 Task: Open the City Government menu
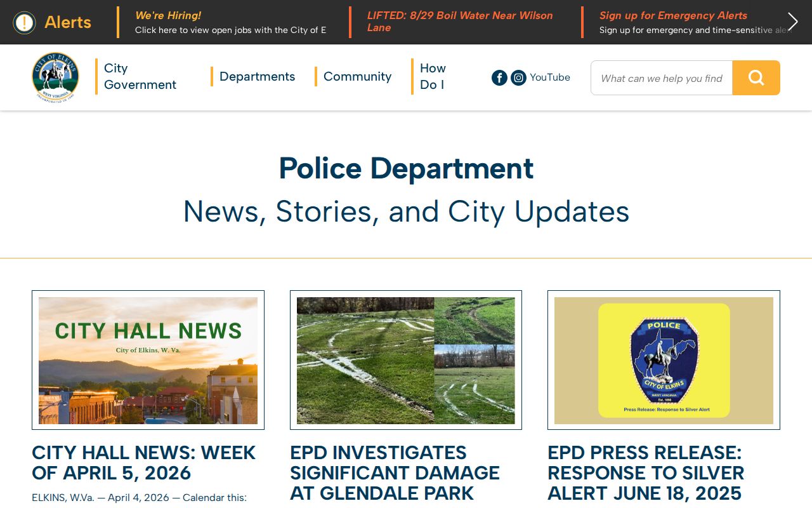coord(140,76)
